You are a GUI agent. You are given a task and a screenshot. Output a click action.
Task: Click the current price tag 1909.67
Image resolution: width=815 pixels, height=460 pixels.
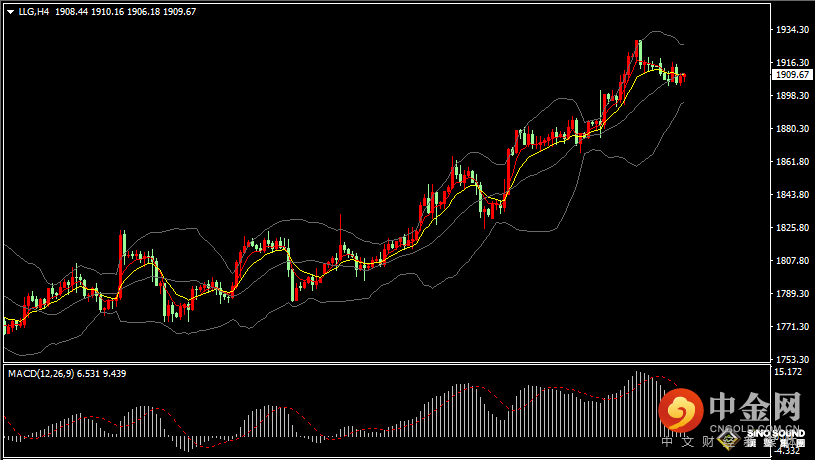tap(792, 74)
